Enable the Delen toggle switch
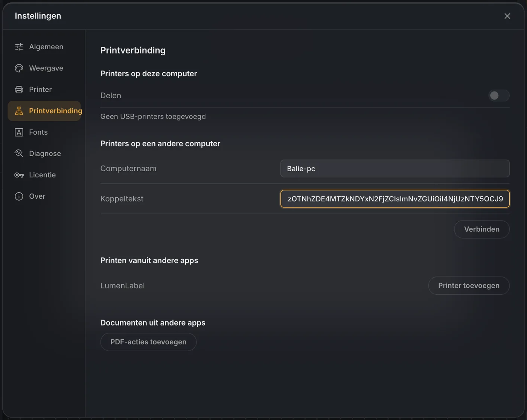 point(499,96)
